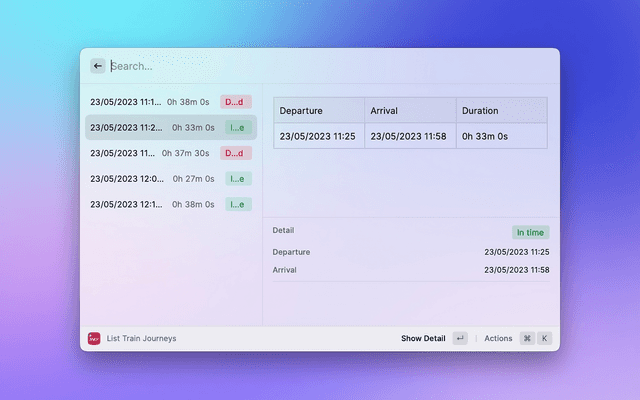Screen dimensions: 640x400
Task: Click the red delayed tag on first journey
Action: 236,102
